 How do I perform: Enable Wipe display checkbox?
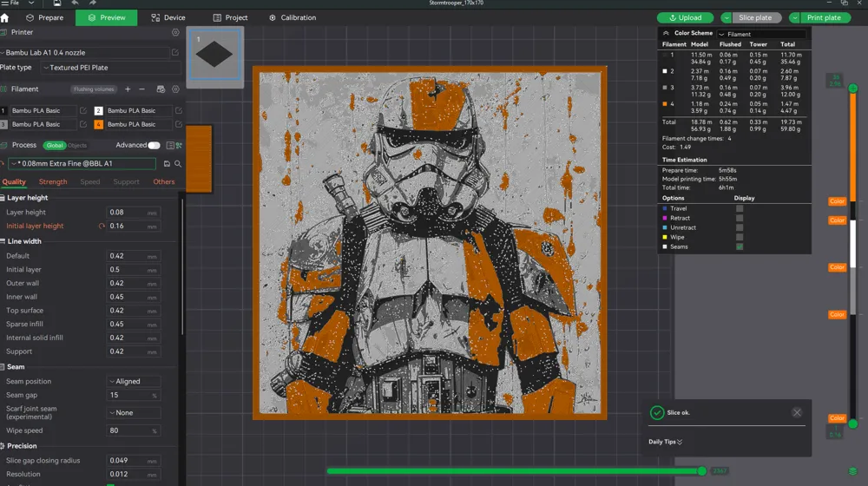[740, 237]
